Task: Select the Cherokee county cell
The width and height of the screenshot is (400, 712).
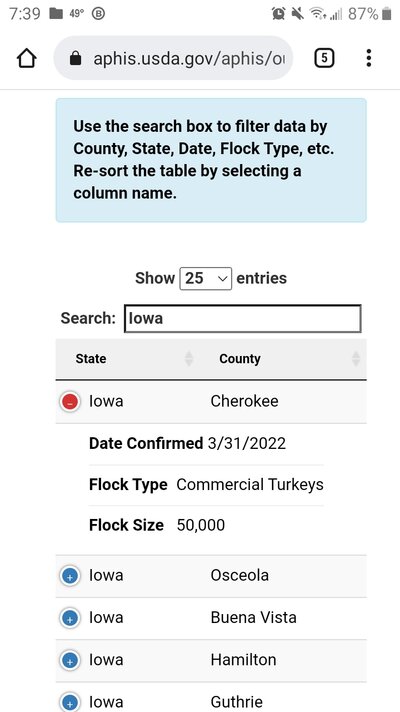Action: [x=244, y=401]
